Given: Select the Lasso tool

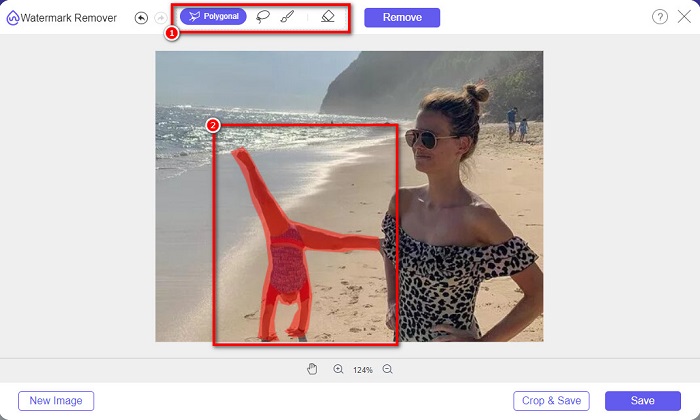Looking at the screenshot, I should 263,17.
